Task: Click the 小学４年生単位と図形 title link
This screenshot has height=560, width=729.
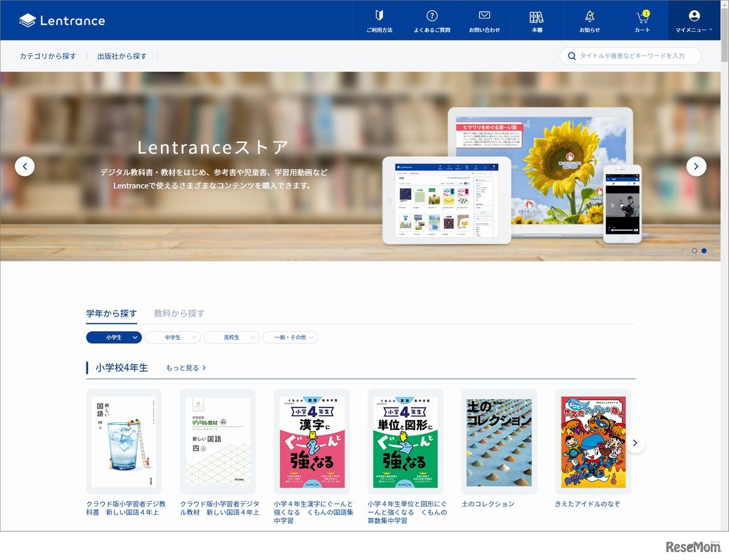Action: tap(408, 512)
